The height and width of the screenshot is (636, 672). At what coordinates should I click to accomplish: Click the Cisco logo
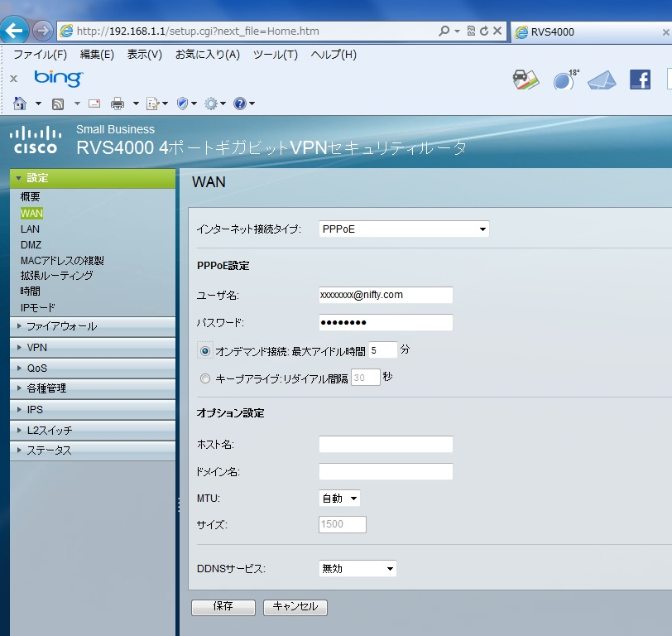pyautogui.click(x=36, y=140)
